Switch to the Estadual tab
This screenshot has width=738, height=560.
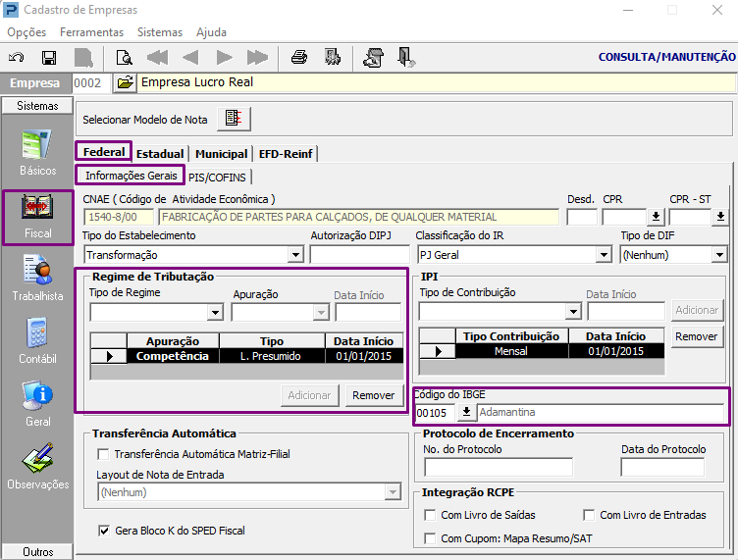click(160, 154)
